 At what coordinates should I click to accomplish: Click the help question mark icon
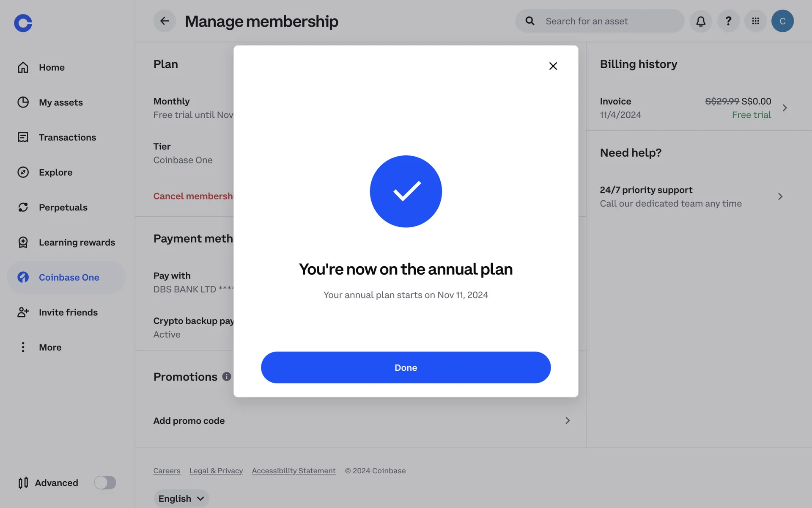coord(728,21)
